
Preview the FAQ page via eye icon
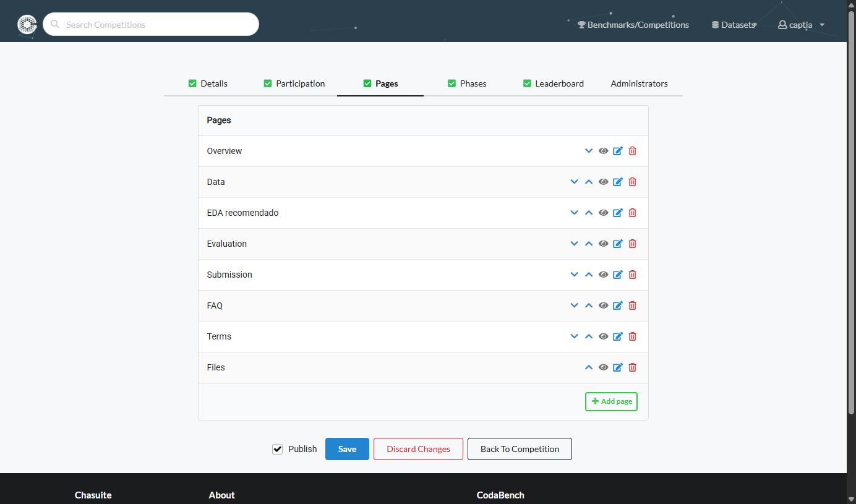tap(603, 305)
